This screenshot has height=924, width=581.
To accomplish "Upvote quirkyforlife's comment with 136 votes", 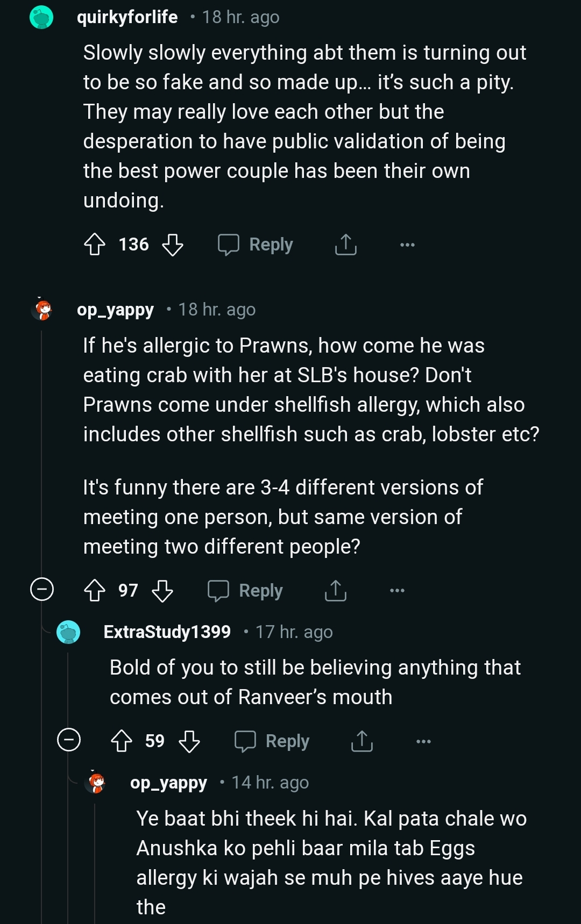I will tap(95, 245).
